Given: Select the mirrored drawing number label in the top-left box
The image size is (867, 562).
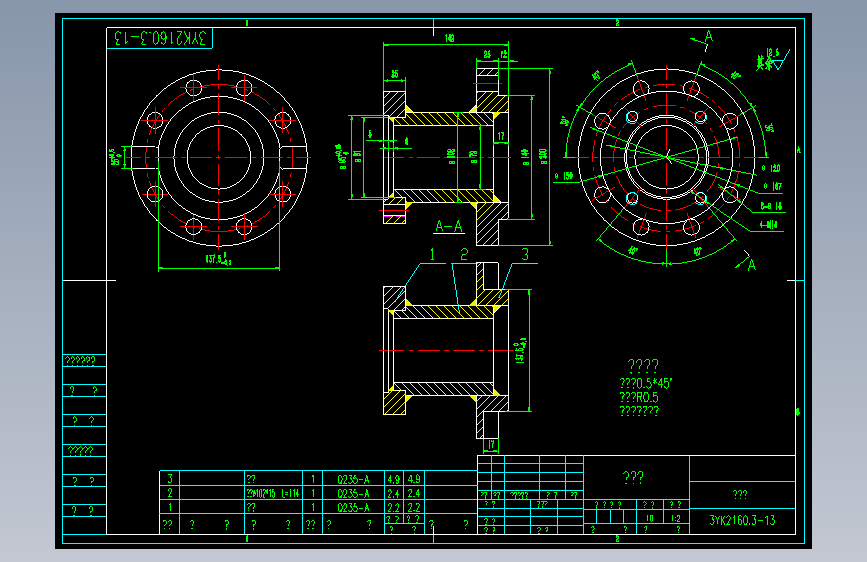Looking at the screenshot, I should [x=159, y=38].
